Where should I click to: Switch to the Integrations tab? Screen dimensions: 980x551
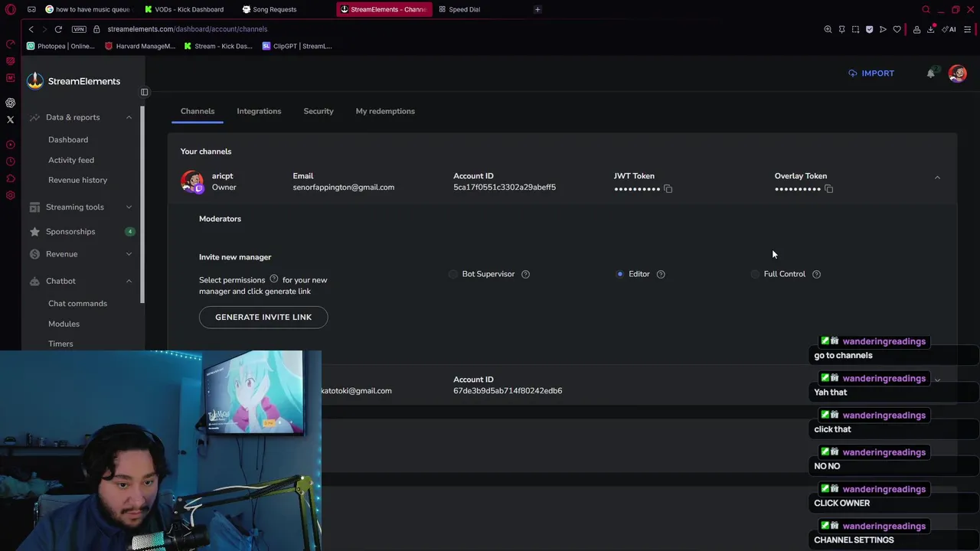[x=259, y=111]
